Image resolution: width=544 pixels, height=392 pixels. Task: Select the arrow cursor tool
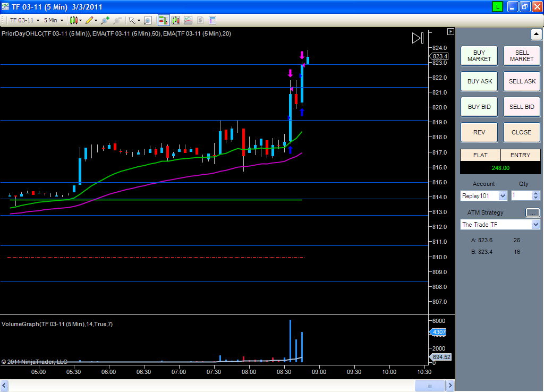(x=132, y=21)
